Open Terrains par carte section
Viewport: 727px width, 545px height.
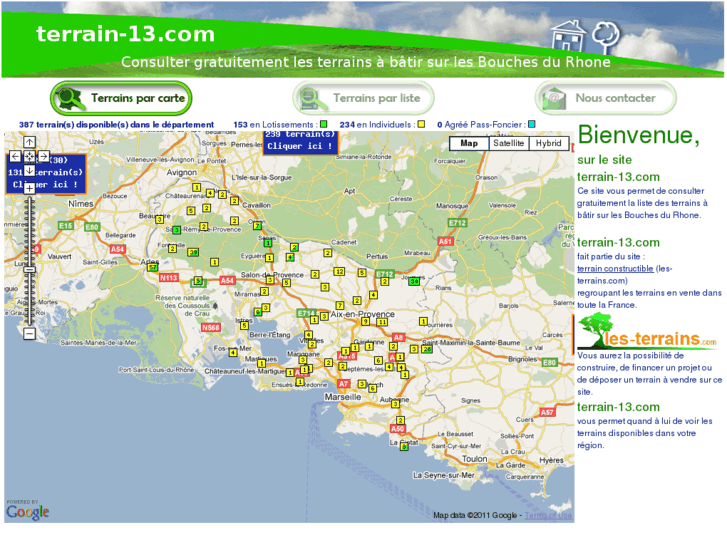(121, 98)
